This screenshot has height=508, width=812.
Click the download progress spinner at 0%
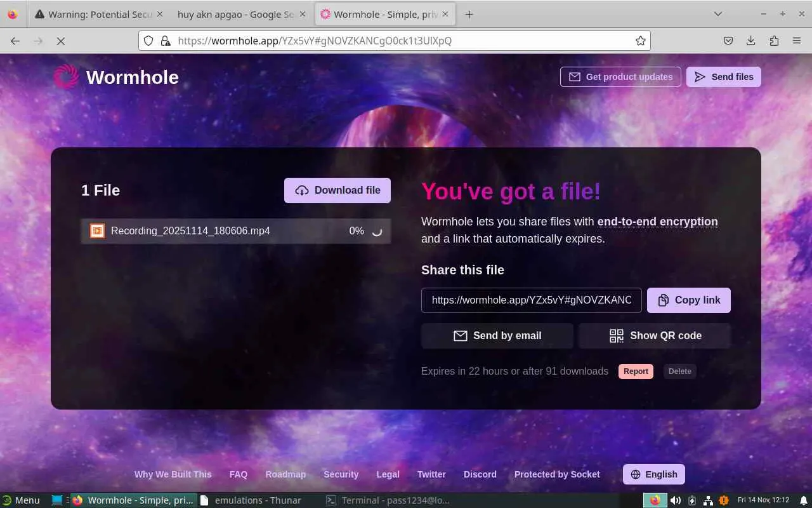tap(377, 231)
